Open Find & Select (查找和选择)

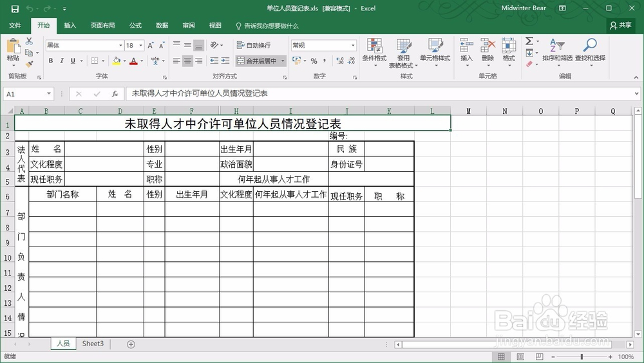tap(590, 51)
